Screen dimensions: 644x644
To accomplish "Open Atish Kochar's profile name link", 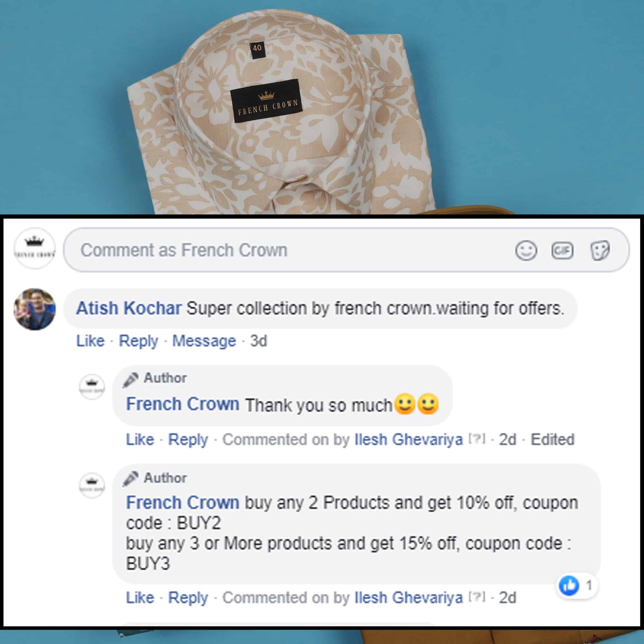I will click(129, 308).
